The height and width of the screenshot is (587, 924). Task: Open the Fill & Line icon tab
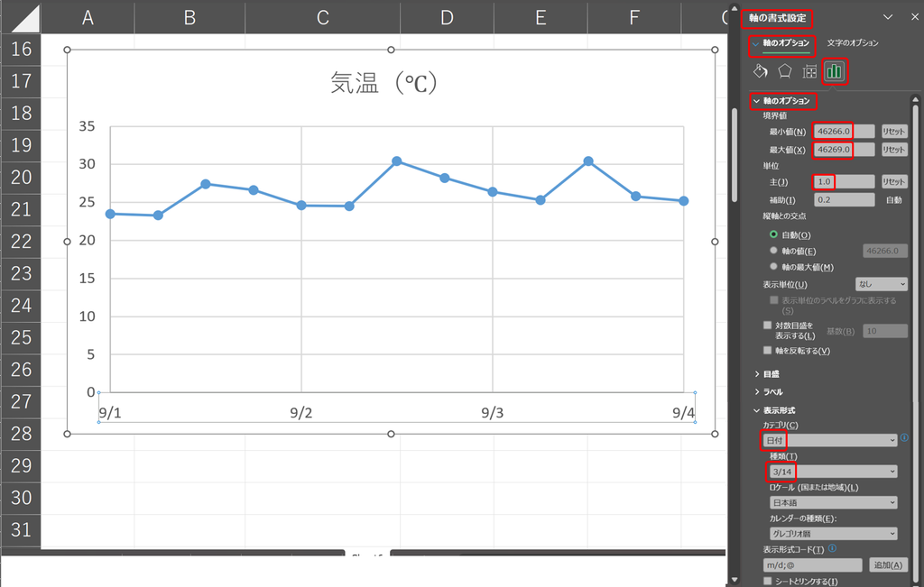(x=760, y=72)
